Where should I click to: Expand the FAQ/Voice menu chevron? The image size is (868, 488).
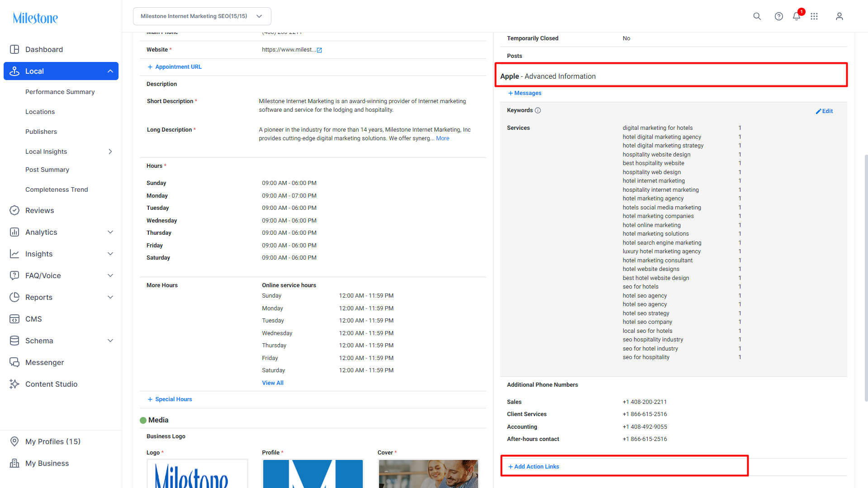pos(110,275)
